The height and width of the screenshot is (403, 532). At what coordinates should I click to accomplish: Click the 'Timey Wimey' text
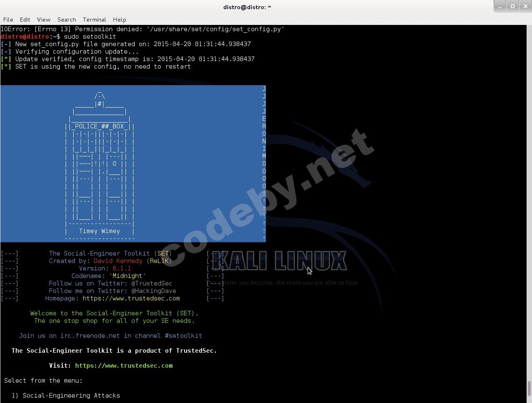(99, 231)
